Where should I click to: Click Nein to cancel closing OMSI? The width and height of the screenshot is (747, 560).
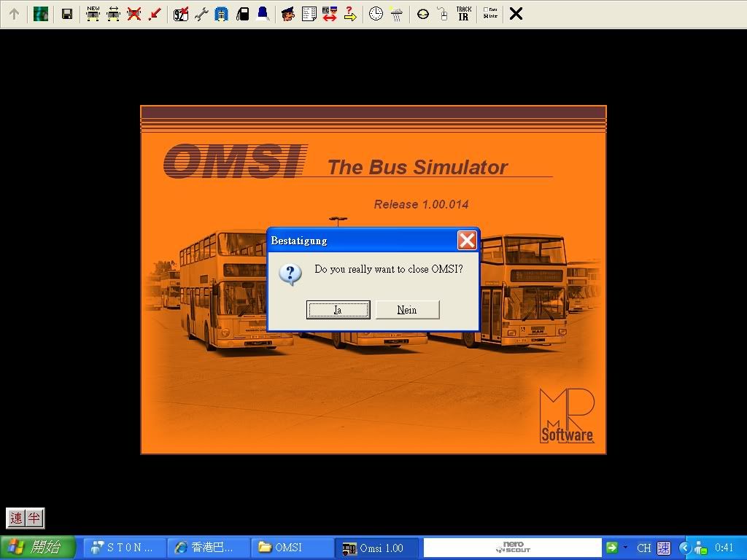point(407,310)
